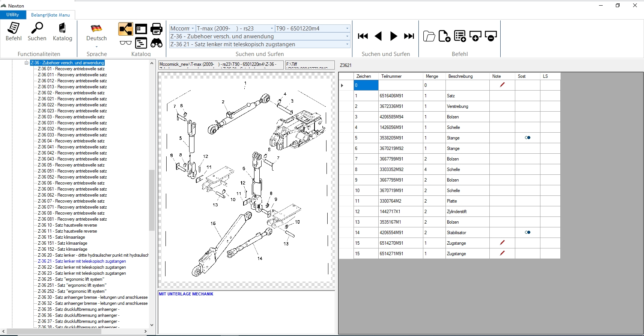Sort by the Beschreibung column header

pos(468,76)
